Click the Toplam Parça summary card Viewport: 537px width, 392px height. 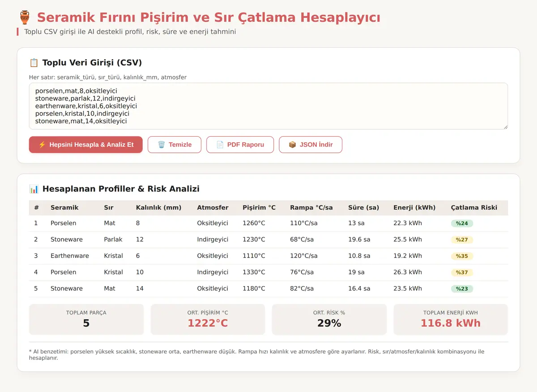[x=86, y=320]
